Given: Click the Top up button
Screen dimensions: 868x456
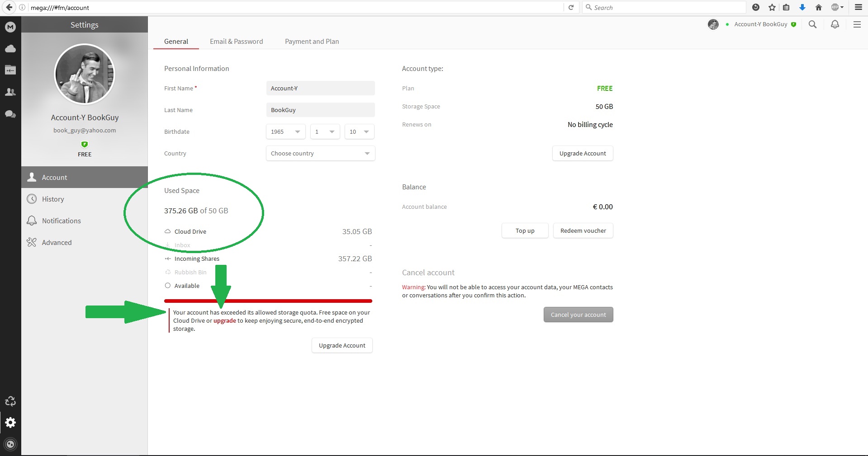Looking at the screenshot, I should pos(525,230).
